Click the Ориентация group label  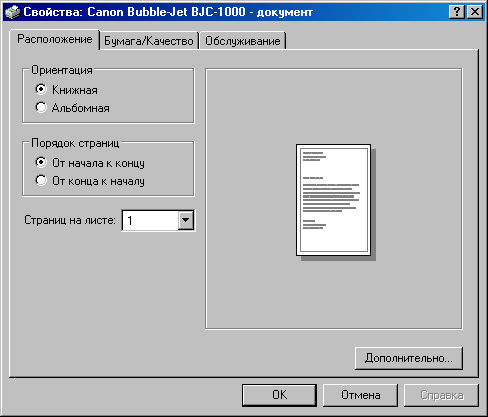(62, 70)
